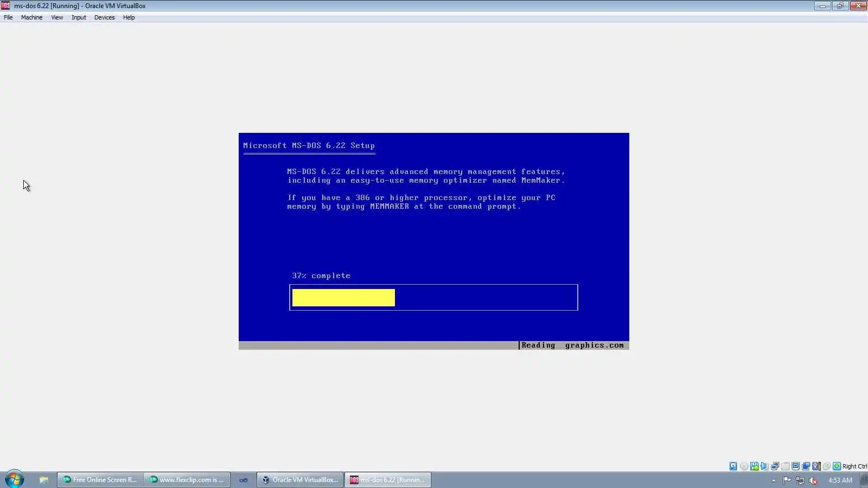Click the floppy drive indicator icon
The height and width of the screenshot is (488, 868).
(754, 466)
